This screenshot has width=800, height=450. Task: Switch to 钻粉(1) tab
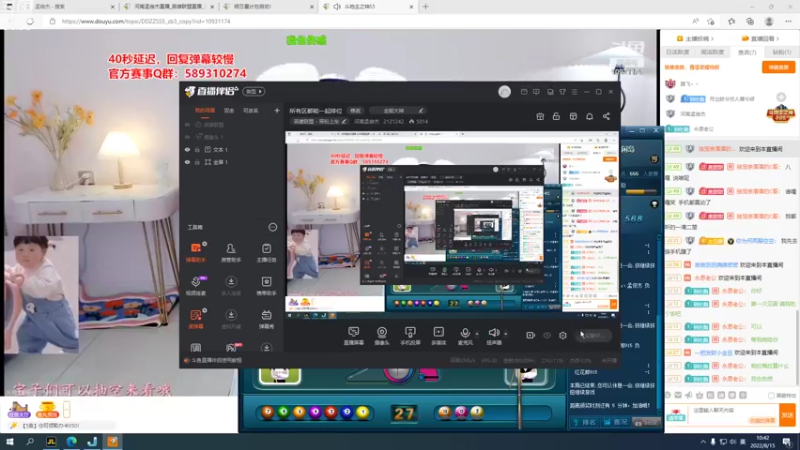point(782,52)
